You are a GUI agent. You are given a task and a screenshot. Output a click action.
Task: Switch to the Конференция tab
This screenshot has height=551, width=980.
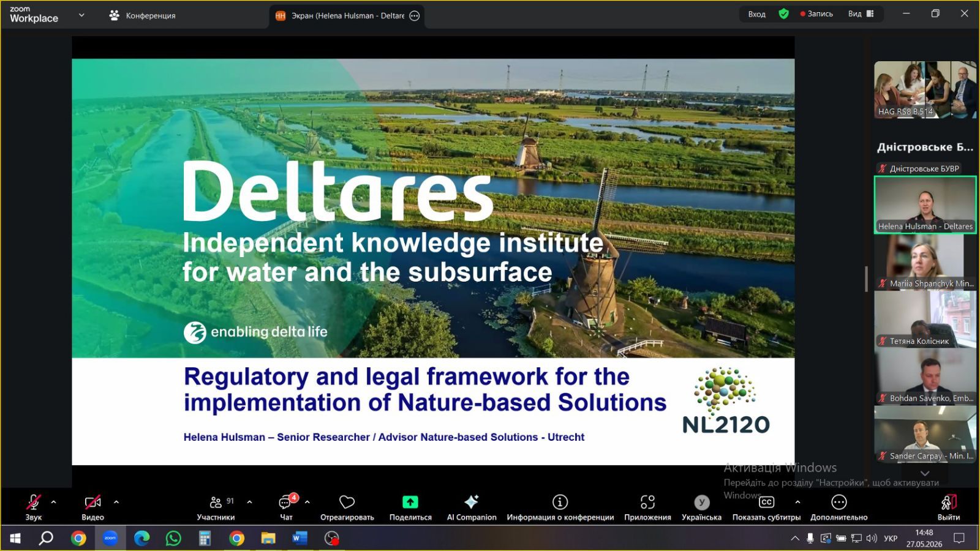(x=142, y=15)
